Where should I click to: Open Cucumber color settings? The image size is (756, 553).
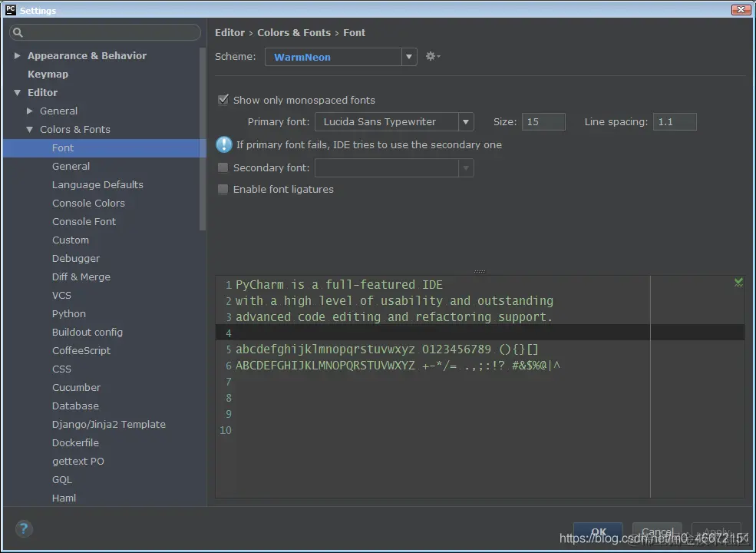(76, 387)
